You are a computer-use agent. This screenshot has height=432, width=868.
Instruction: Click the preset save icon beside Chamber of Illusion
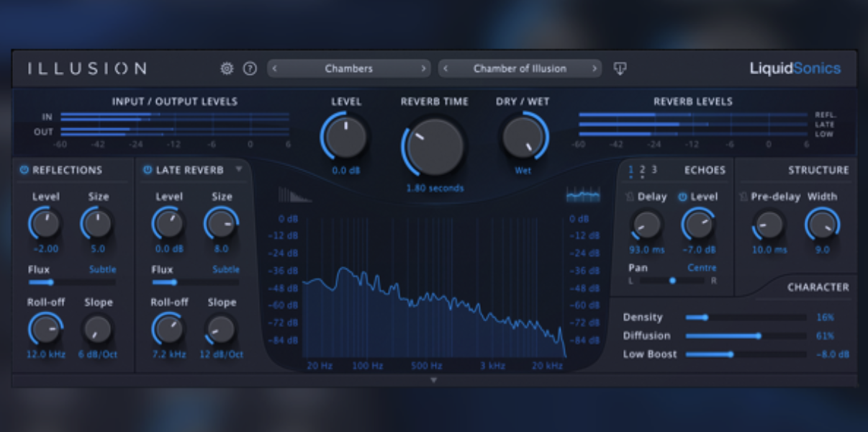point(620,68)
